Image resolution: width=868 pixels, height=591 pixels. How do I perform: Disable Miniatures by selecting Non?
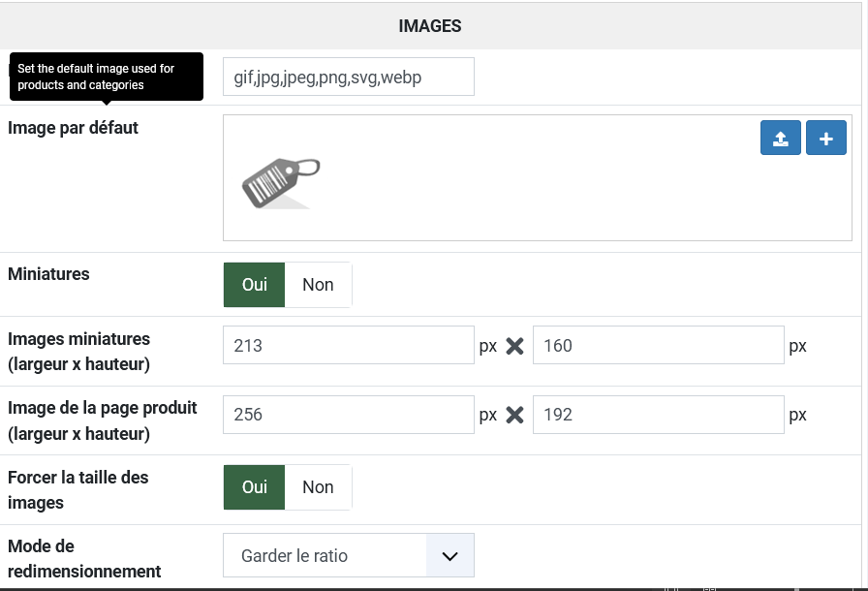click(318, 285)
